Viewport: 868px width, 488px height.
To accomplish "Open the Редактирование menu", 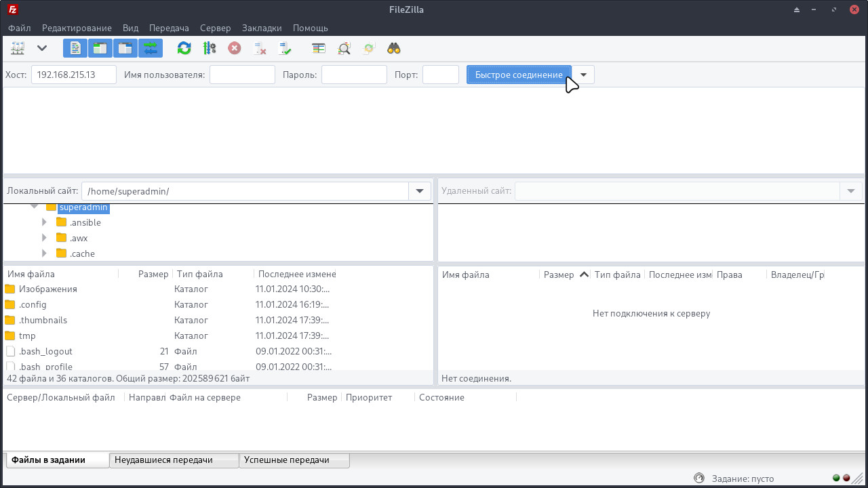I will pyautogui.click(x=77, y=28).
